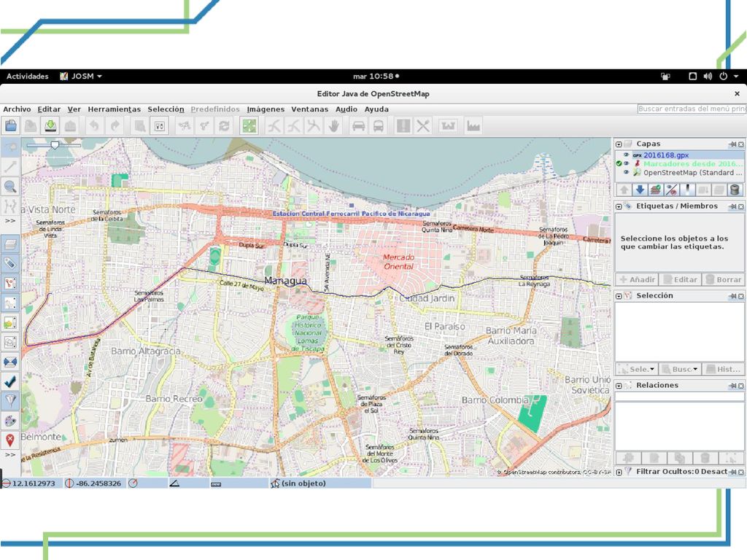Toggle the filter funnel panel button

(x=10, y=401)
